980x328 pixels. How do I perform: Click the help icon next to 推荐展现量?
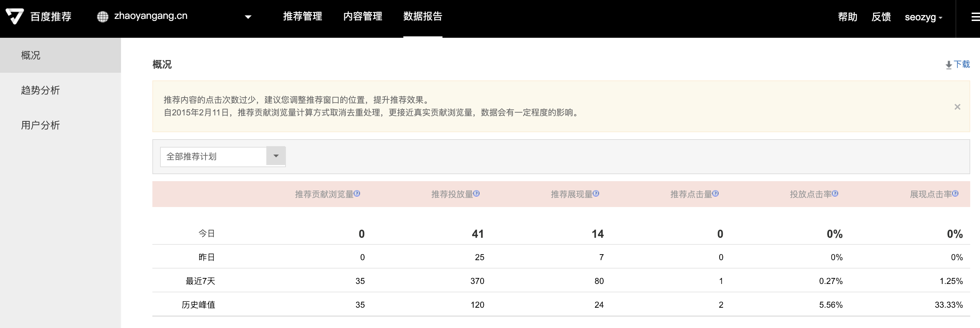click(596, 194)
